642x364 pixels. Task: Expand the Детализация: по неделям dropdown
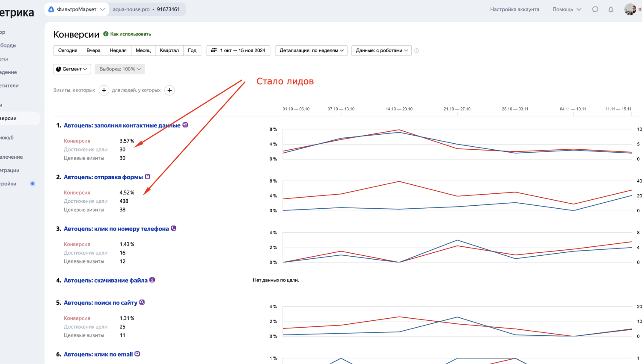pyautogui.click(x=312, y=50)
